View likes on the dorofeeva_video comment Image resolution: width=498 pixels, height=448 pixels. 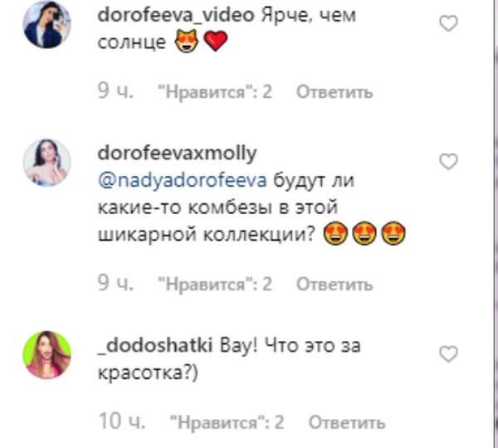215,92
